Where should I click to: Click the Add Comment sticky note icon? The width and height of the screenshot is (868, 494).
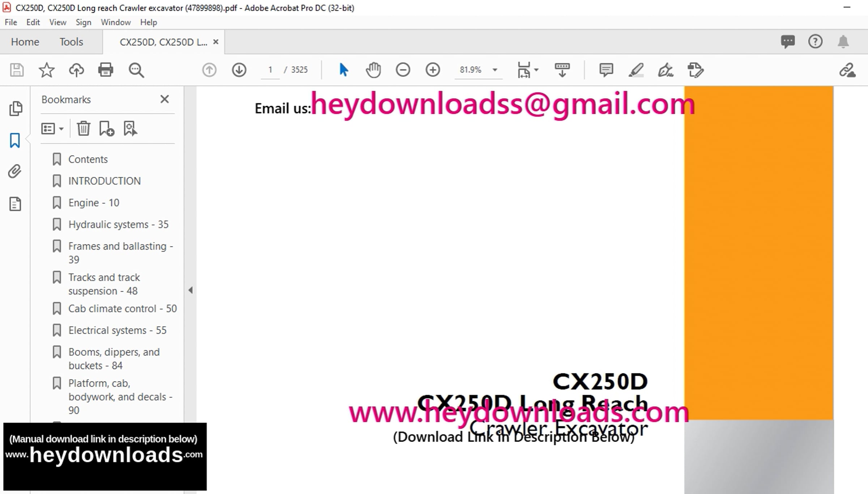606,70
